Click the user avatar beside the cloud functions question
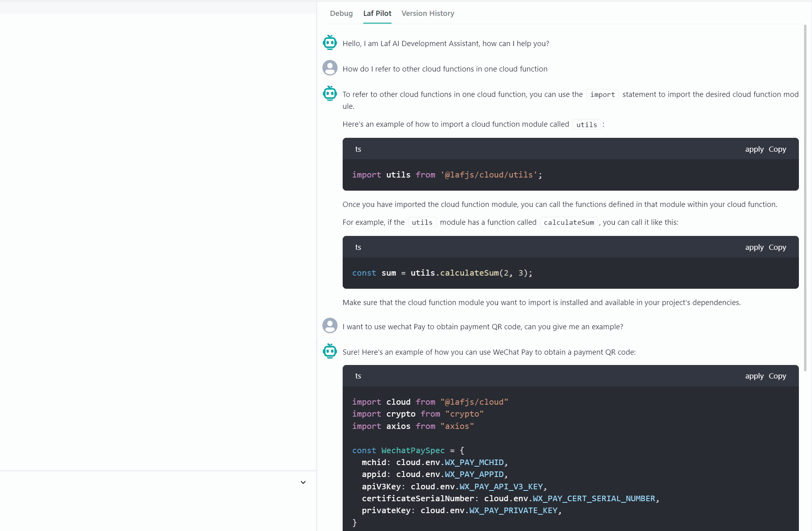 (330, 68)
